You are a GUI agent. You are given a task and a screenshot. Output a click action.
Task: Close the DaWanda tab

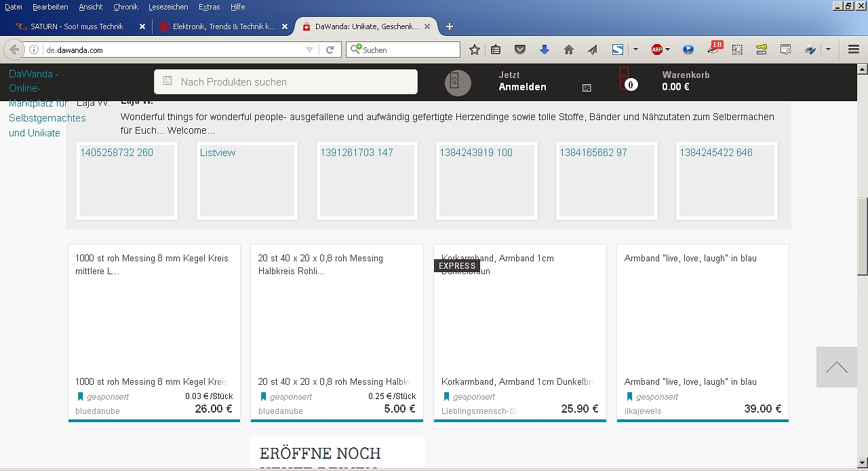(x=427, y=26)
